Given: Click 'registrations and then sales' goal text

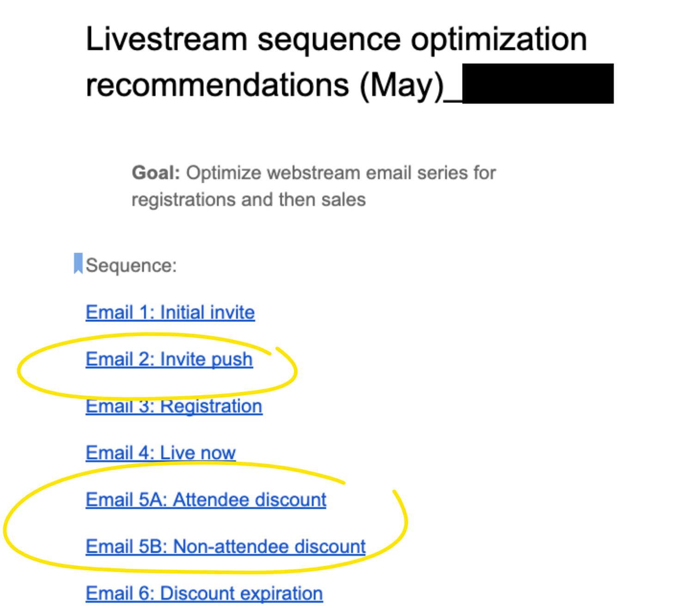Looking at the screenshot, I should coord(249,200).
